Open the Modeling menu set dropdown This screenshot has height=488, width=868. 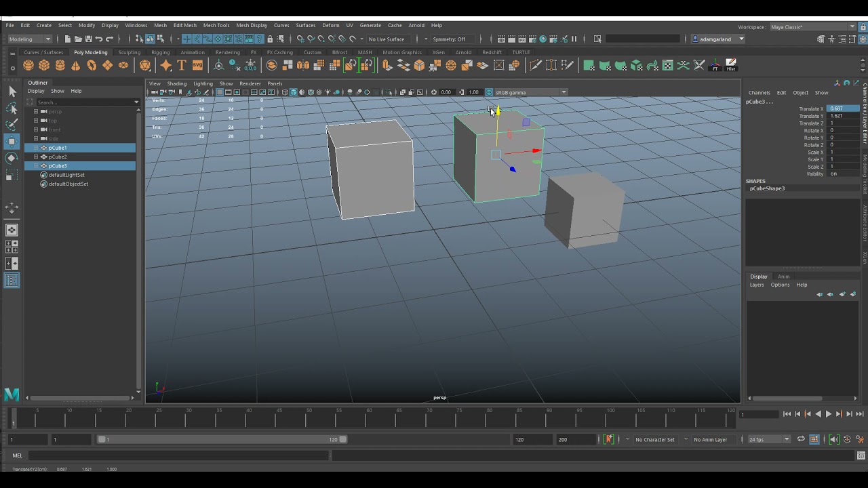pyautogui.click(x=30, y=39)
